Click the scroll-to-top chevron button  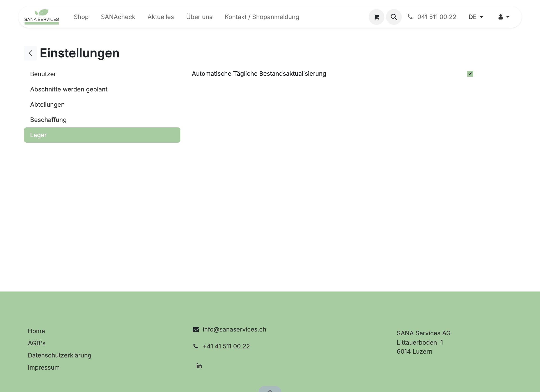(x=270, y=390)
